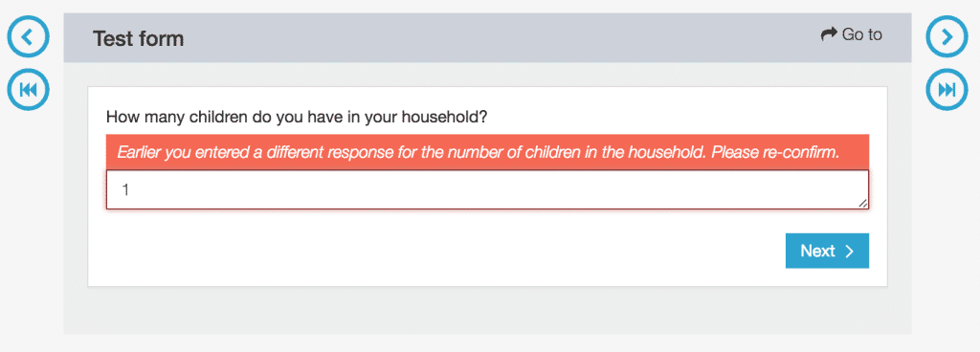Click the red re-confirm warning banner

click(487, 152)
